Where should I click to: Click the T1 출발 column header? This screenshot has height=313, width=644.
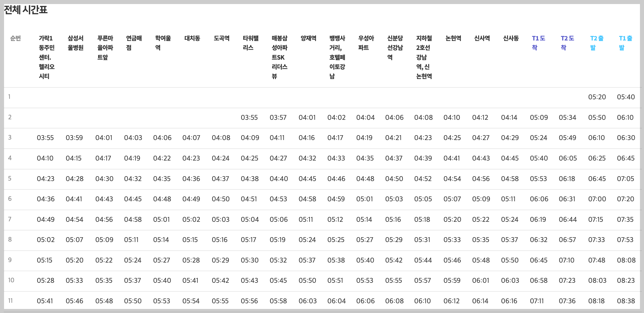pyautogui.click(x=625, y=43)
